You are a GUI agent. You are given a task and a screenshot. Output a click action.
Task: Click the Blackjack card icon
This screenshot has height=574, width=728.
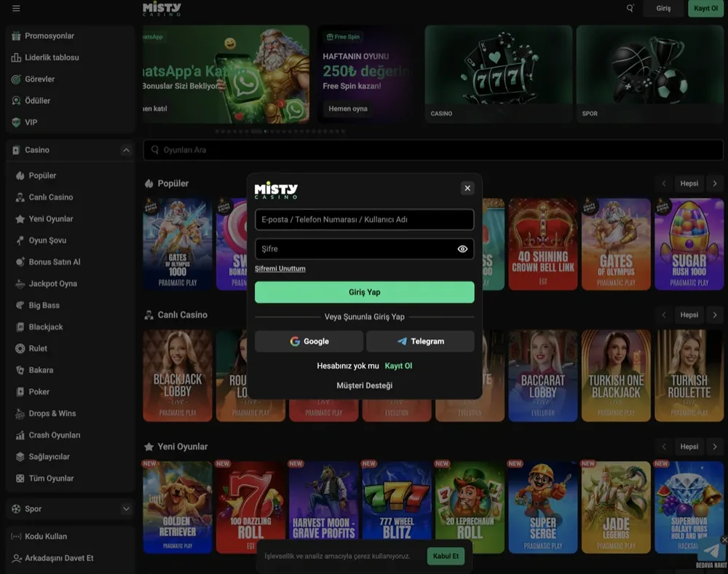pos(20,327)
